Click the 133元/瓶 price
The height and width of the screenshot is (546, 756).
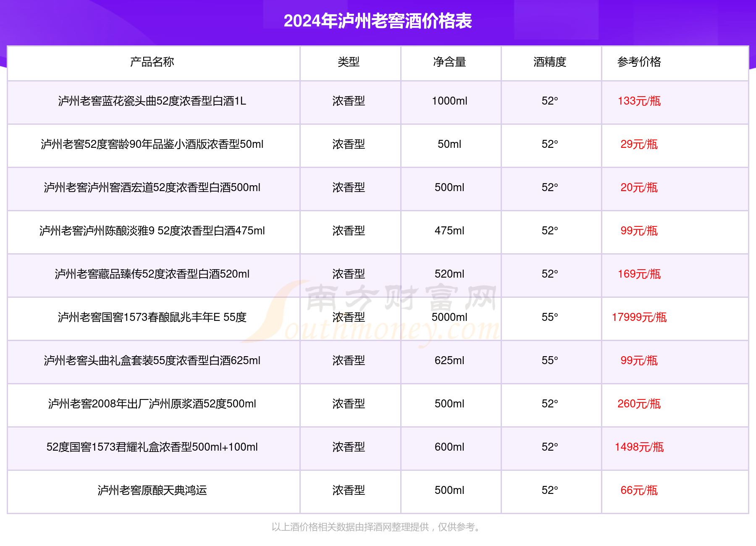(x=639, y=101)
